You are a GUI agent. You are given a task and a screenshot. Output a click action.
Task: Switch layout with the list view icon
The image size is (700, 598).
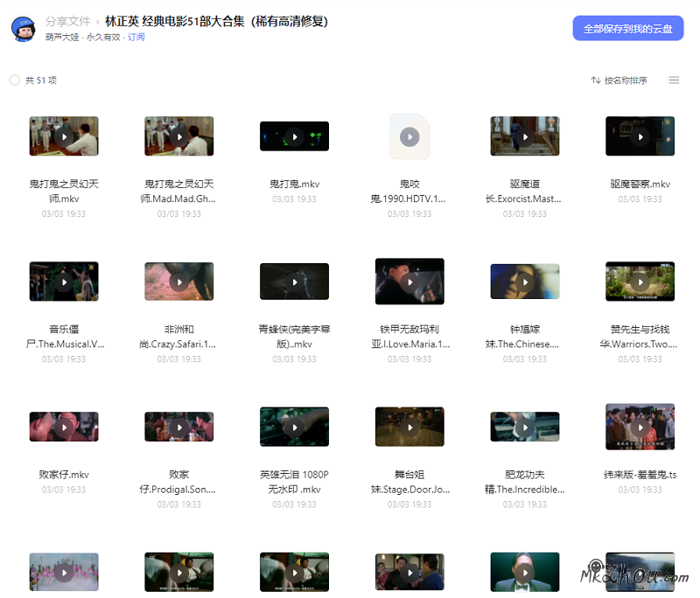pyautogui.click(x=674, y=80)
